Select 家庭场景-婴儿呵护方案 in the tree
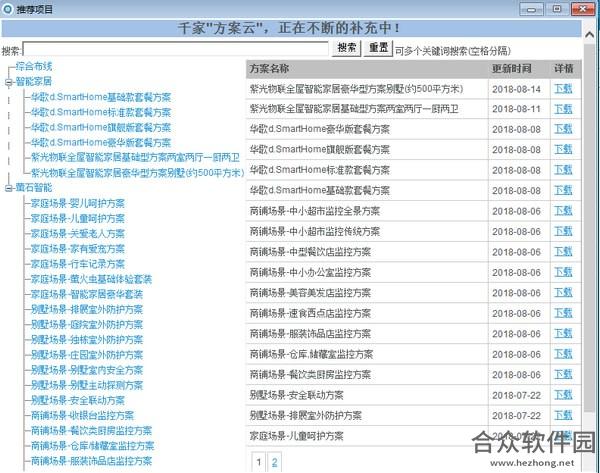600x473 pixels. pos(78,203)
